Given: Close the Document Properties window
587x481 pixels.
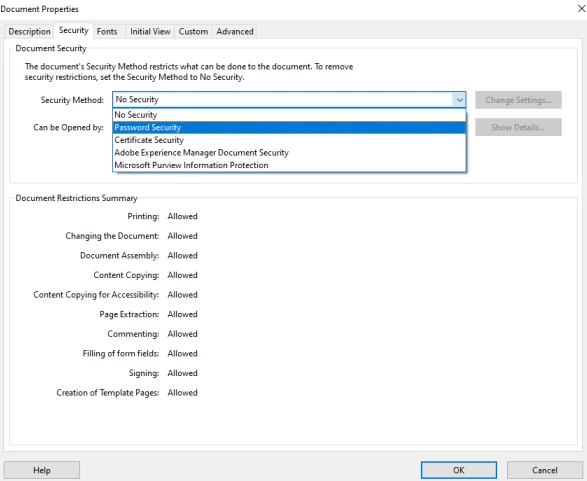Looking at the screenshot, I should coord(581,9).
